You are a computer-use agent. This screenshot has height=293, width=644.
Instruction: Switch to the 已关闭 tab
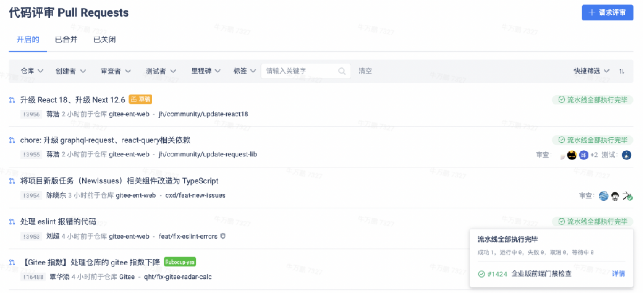click(x=104, y=40)
